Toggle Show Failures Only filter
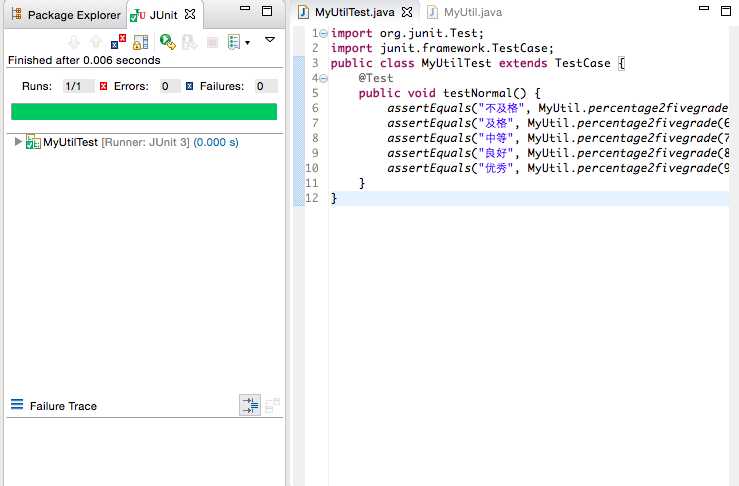The width and height of the screenshot is (739, 486). click(118, 42)
